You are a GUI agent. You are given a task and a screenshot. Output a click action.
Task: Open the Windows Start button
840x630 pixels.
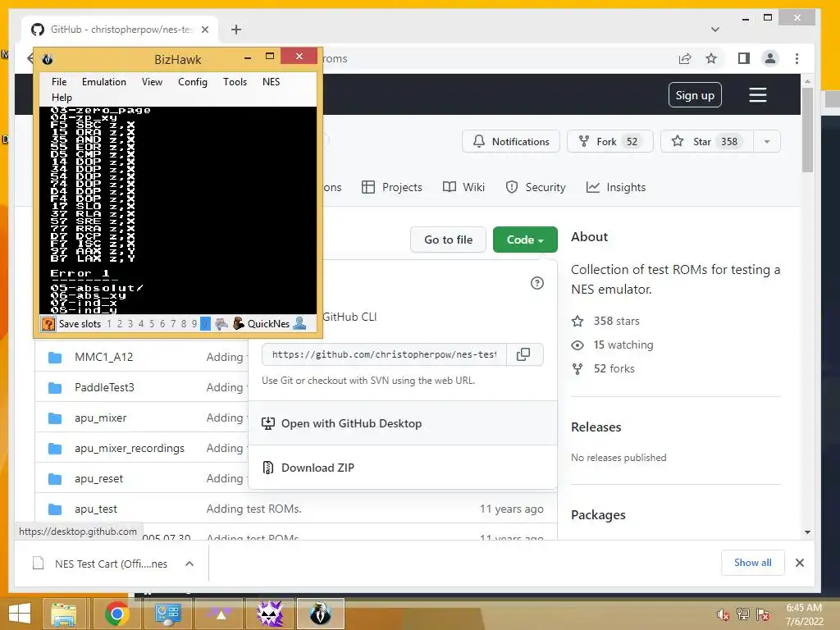[20, 614]
